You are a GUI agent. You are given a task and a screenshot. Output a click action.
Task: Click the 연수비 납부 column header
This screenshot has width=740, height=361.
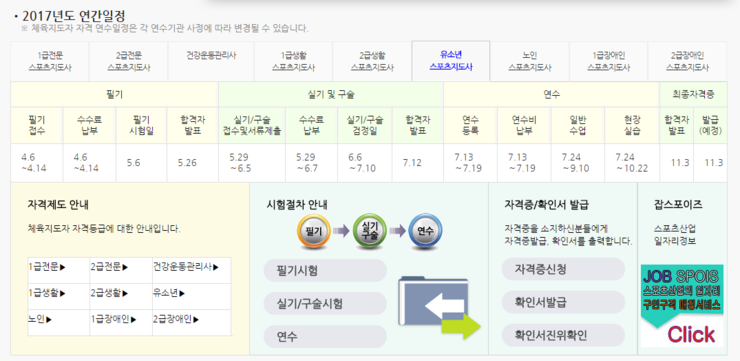pyautogui.click(x=524, y=125)
